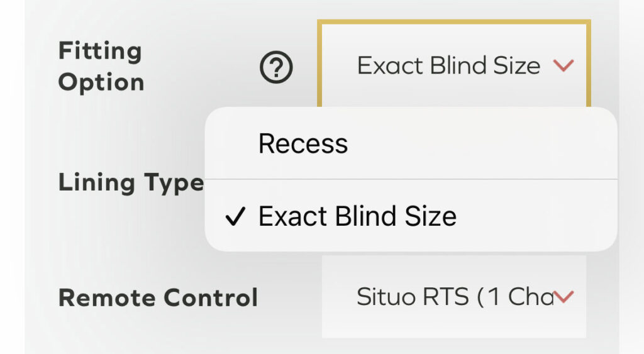Click the Situo RTS (1 Cha text
This screenshot has width=644, height=354.
point(453,296)
